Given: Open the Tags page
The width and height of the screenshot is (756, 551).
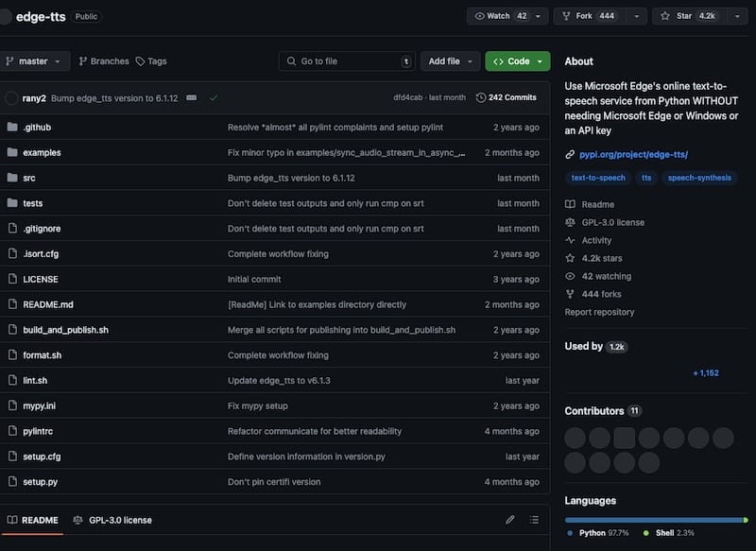Looking at the screenshot, I should coord(151,61).
